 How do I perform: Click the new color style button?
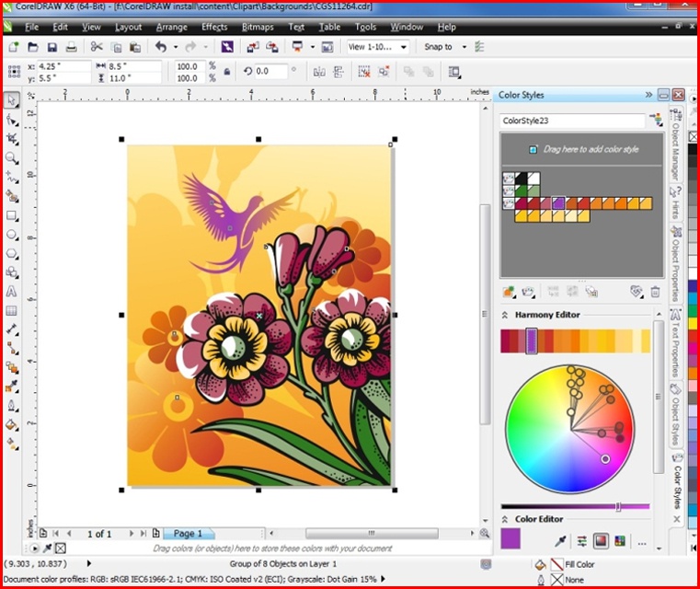pos(509,292)
